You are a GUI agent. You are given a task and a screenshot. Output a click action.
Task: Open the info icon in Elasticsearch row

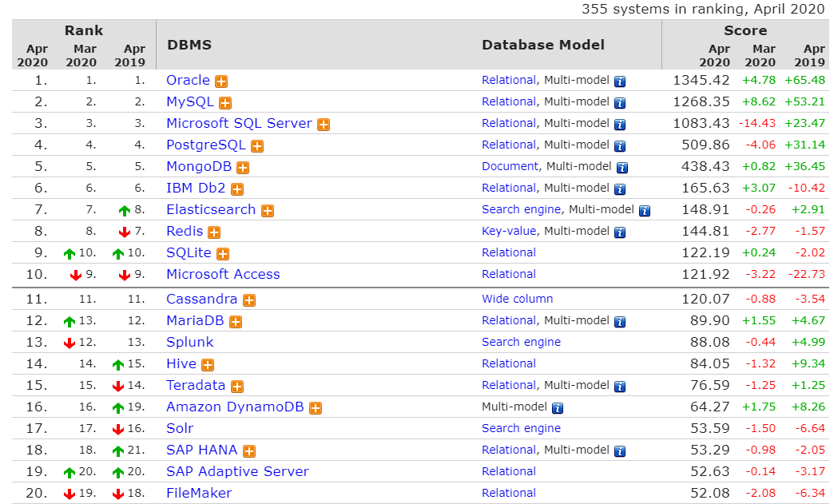click(x=645, y=211)
